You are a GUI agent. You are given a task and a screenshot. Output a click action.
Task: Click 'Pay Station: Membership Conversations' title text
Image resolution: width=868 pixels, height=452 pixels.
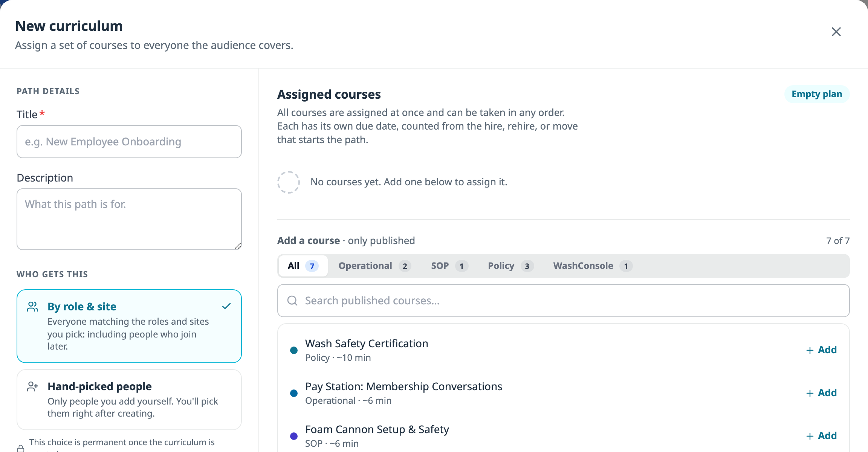tap(403, 386)
